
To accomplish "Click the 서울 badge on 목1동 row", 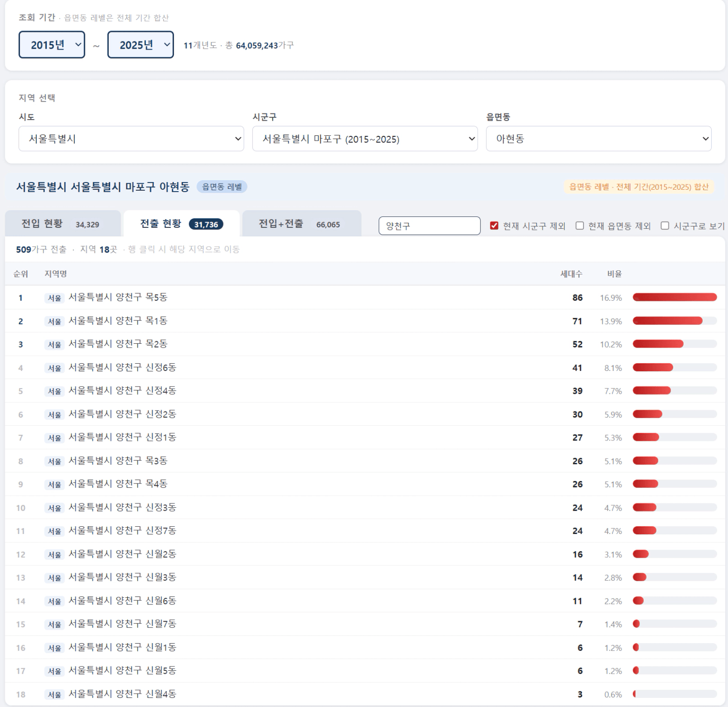I will (x=54, y=321).
